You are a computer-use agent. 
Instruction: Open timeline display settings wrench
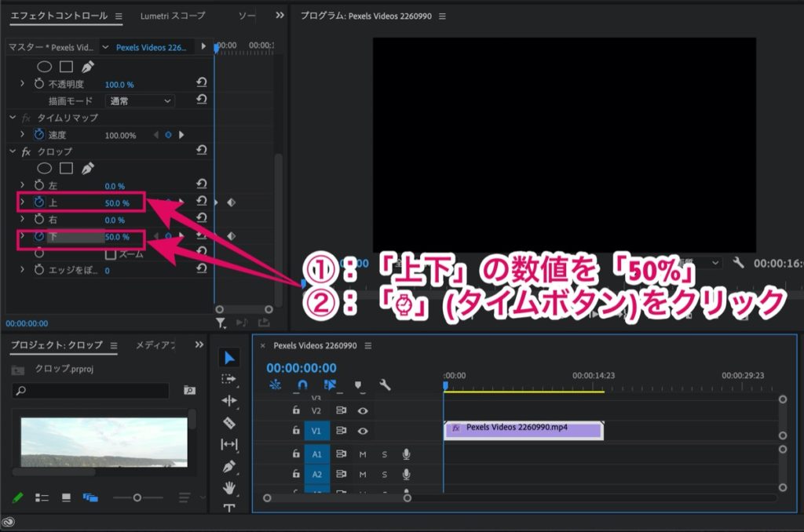(385, 385)
